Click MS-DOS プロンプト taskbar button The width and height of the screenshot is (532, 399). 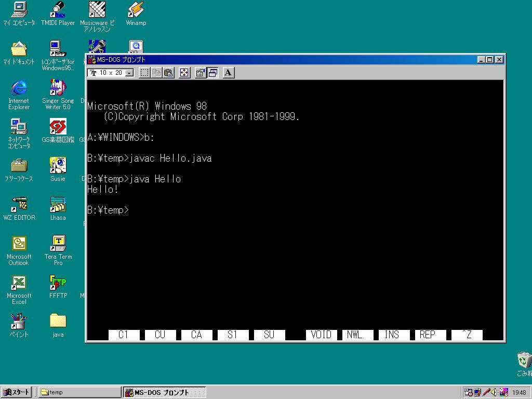(x=165, y=392)
